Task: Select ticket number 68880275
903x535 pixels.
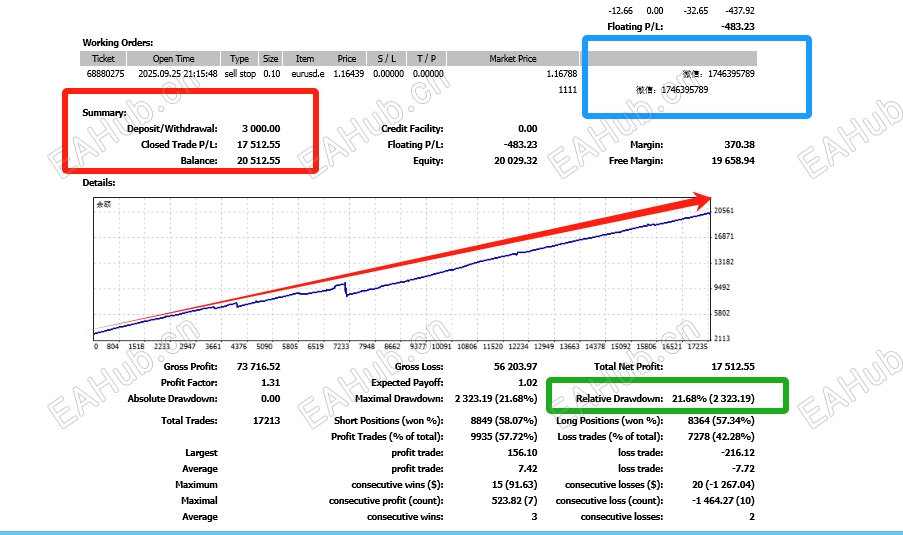Action: [x=105, y=74]
